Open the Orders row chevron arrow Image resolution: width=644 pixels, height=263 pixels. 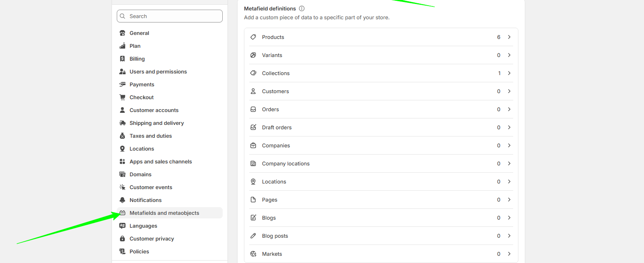pyautogui.click(x=509, y=109)
